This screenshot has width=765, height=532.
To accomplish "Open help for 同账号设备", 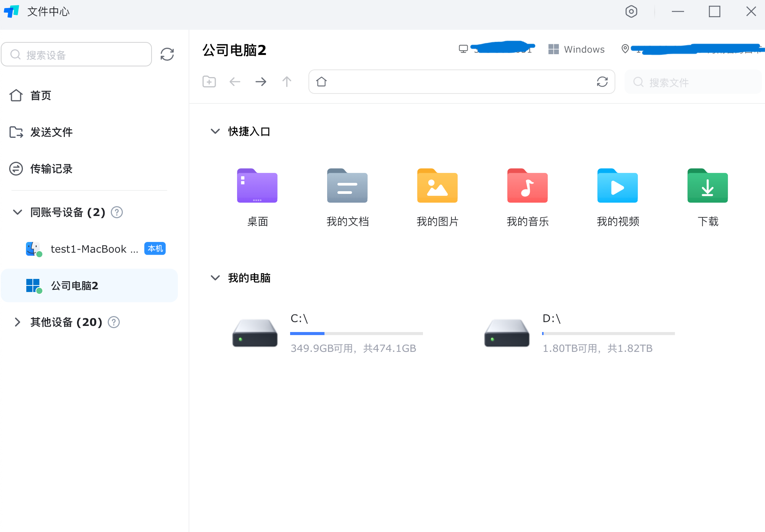I will point(117,213).
